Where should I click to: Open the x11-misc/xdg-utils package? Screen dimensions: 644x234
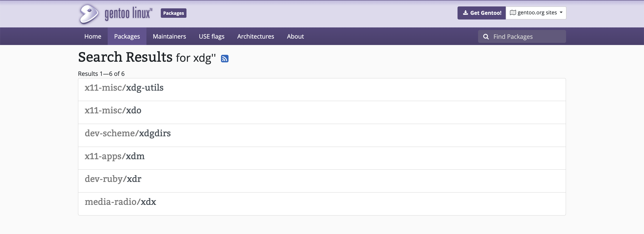(124, 88)
